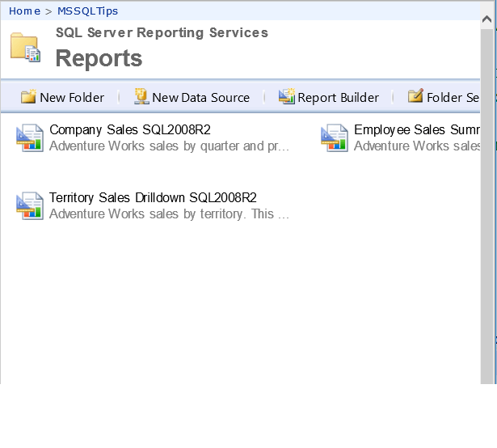Click the Home breadcrumb link
The height and width of the screenshot is (448, 497).
pyautogui.click(x=24, y=11)
